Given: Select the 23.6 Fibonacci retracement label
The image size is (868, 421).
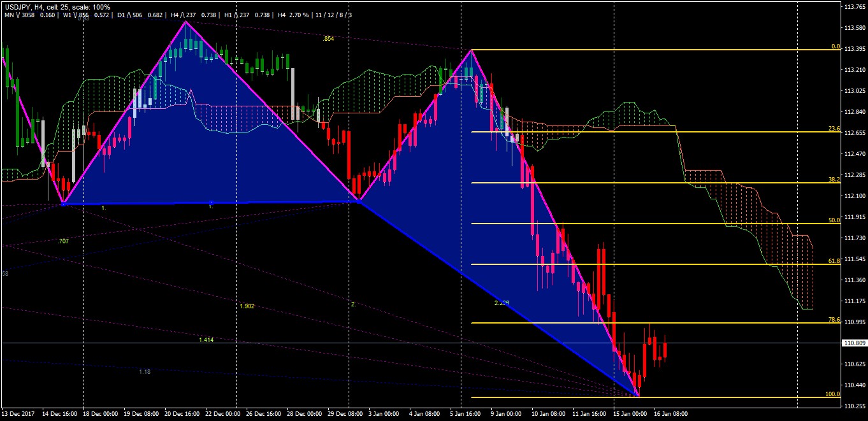Looking at the screenshot, I should pyautogui.click(x=834, y=129).
